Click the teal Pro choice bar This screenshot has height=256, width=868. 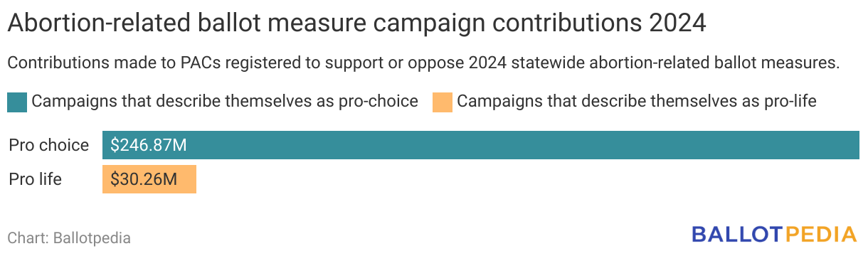(481, 145)
